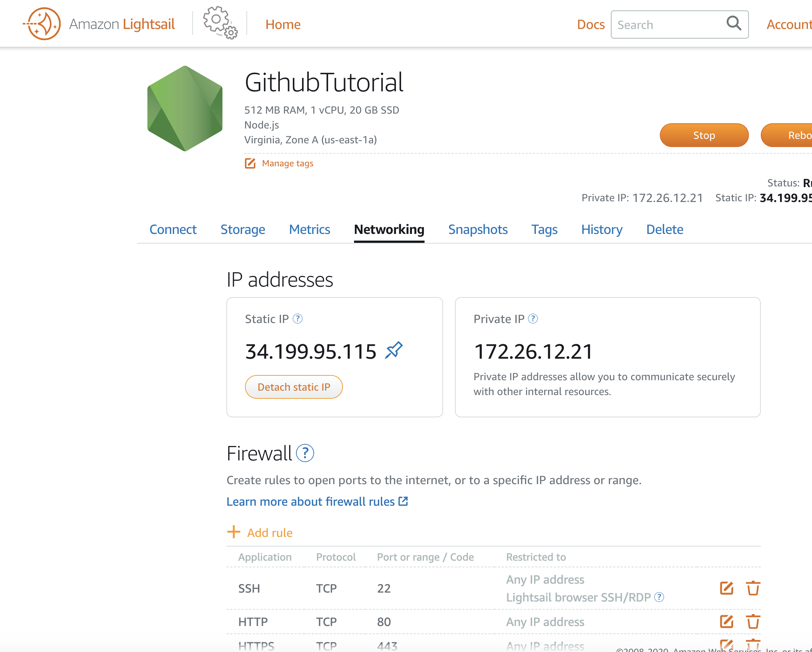
Task: Switch to the Snapshots tab
Action: pyautogui.click(x=478, y=229)
